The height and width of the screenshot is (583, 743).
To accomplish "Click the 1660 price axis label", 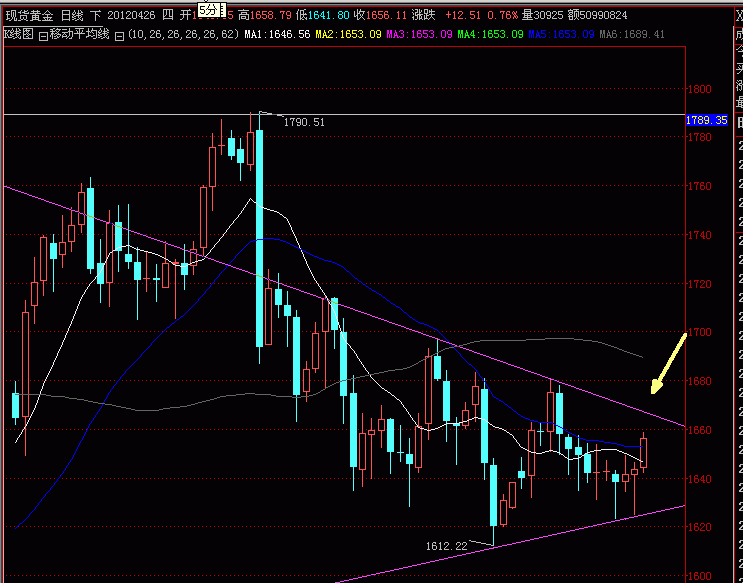I will coord(699,430).
